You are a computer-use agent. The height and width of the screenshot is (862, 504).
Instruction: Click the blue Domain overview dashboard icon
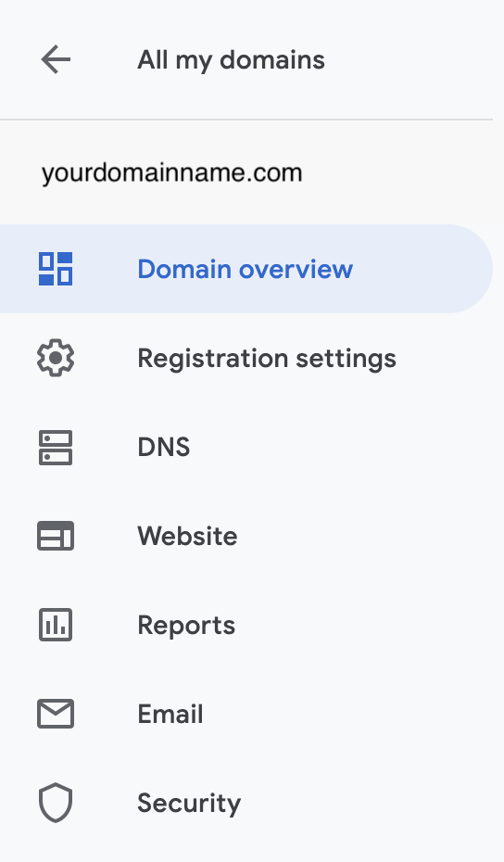(x=56, y=269)
